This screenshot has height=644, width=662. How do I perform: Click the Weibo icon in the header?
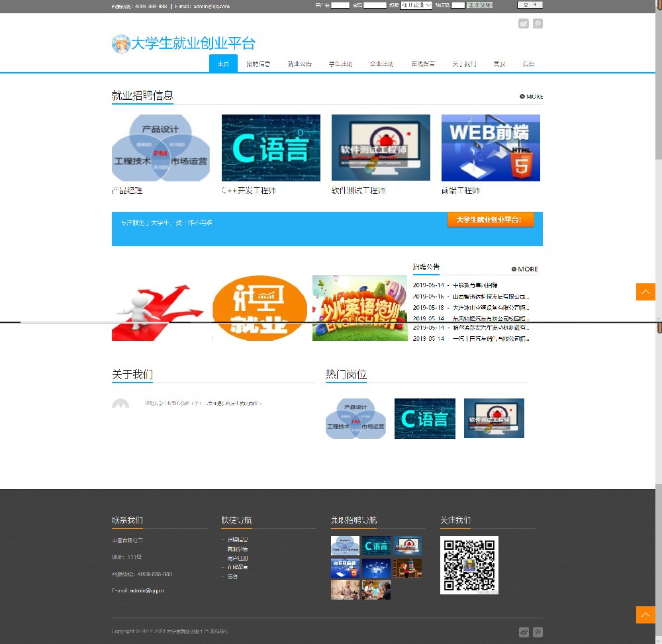(x=524, y=24)
